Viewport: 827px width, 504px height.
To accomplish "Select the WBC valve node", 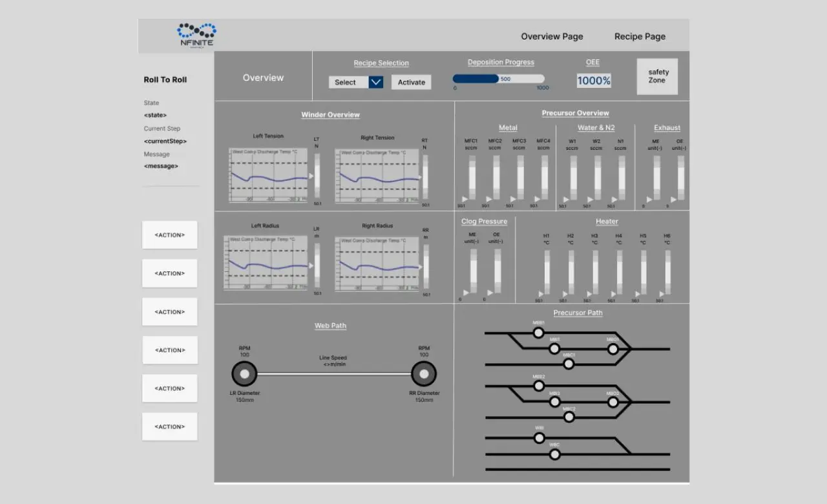I will click(554, 455).
